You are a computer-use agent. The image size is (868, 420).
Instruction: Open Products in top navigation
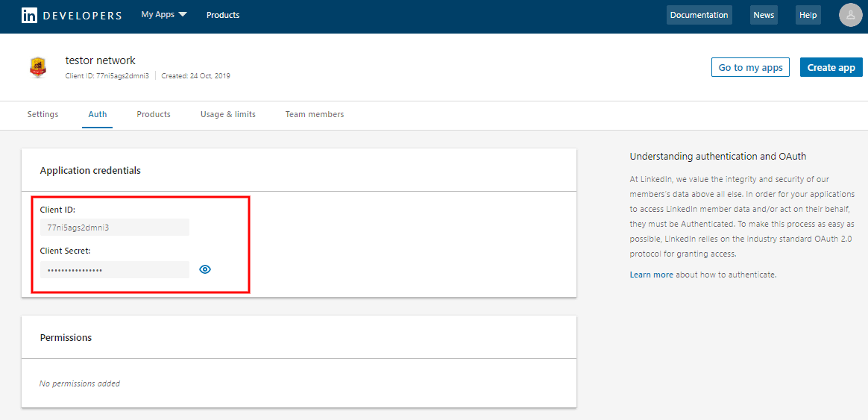223,15
